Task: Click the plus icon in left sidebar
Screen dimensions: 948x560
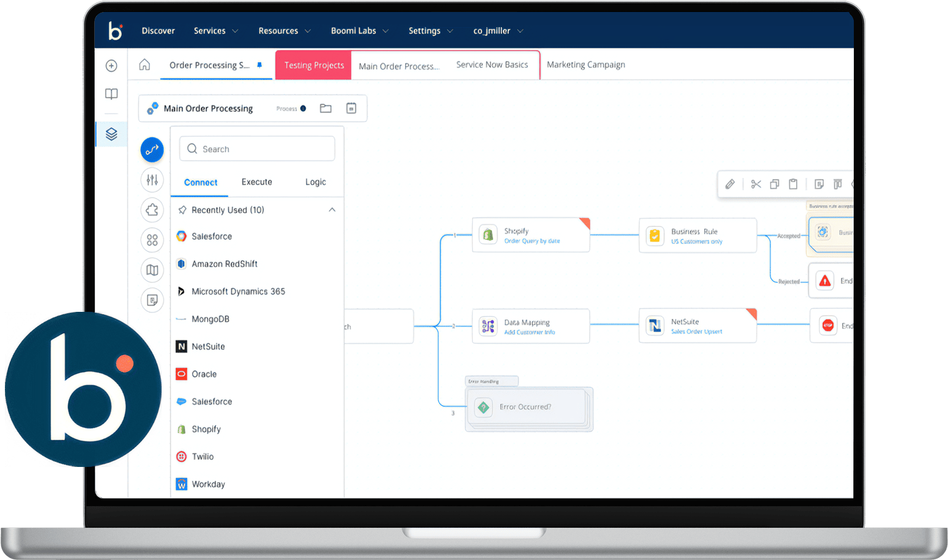Action: tap(111, 66)
